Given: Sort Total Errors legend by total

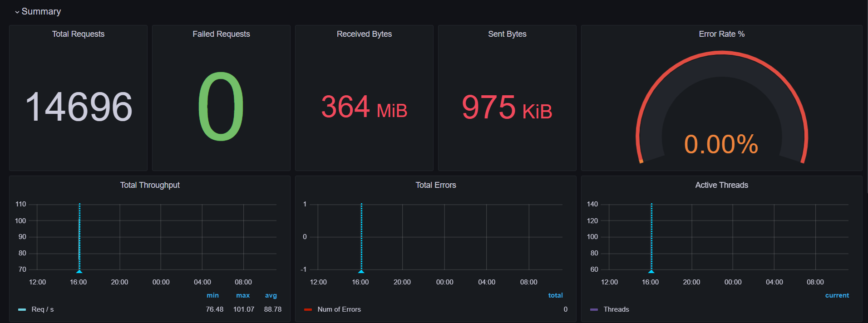Looking at the screenshot, I should (x=555, y=295).
